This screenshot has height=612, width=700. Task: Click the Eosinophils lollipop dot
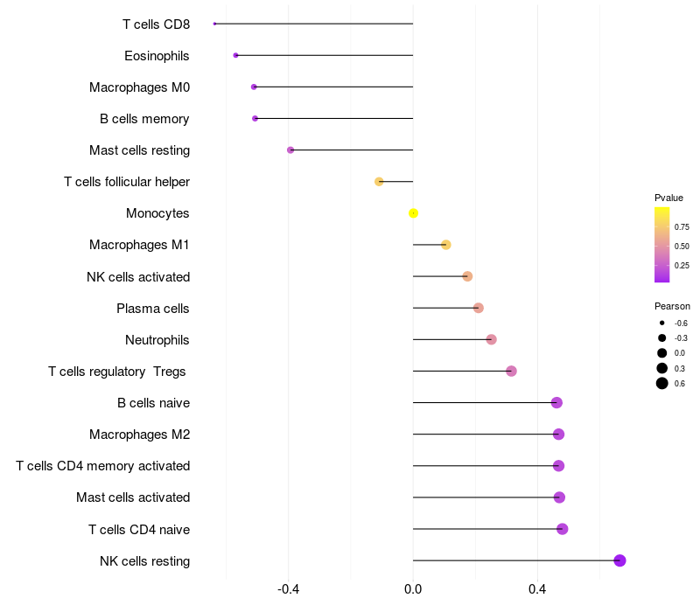click(x=235, y=55)
